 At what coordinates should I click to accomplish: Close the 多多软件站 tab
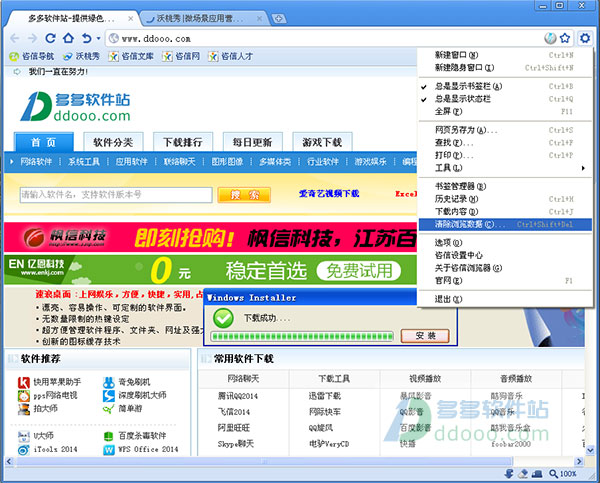(131, 18)
